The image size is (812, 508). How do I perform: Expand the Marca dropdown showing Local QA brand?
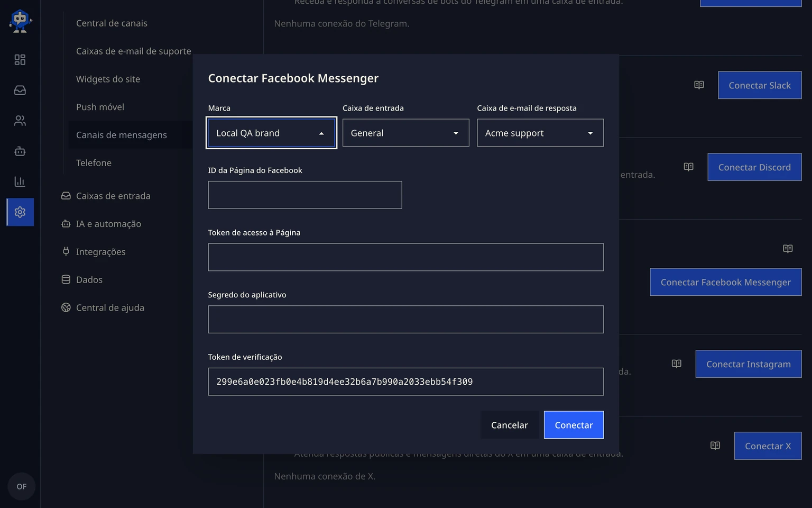pyautogui.click(x=271, y=133)
